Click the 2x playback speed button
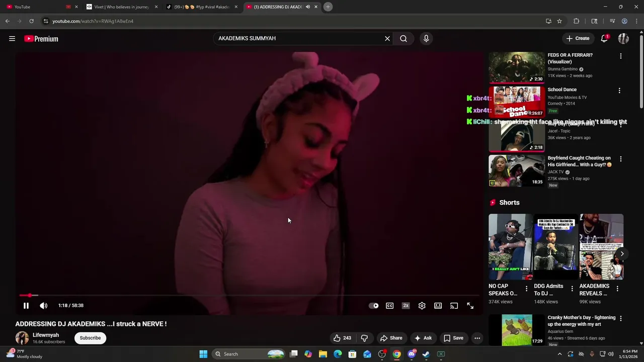644x362 pixels. [406, 306]
